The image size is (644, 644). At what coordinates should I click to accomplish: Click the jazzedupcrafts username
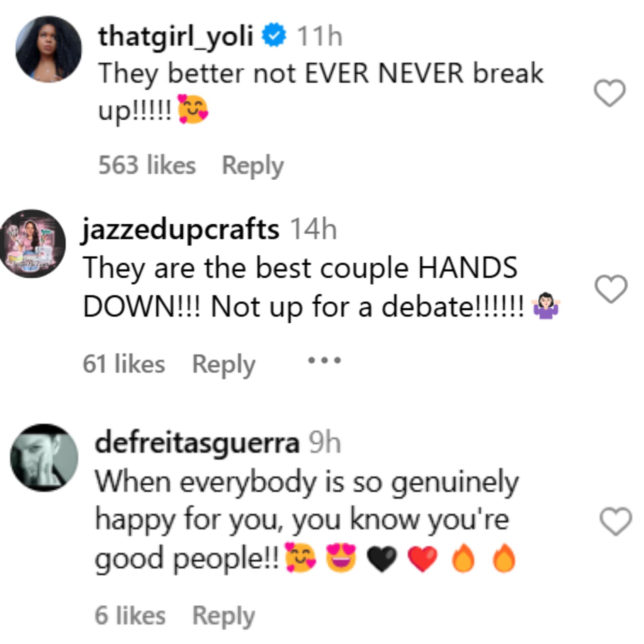pos(181,230)
